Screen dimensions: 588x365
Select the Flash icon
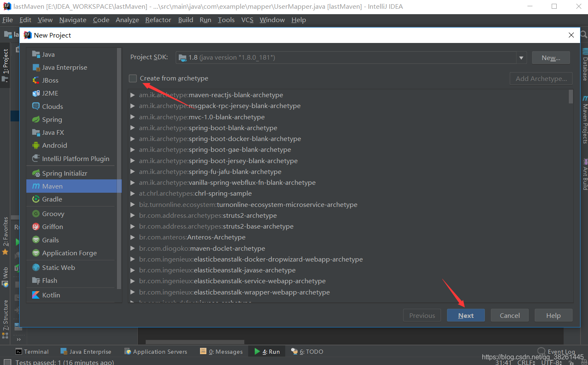tap(36, 280)
